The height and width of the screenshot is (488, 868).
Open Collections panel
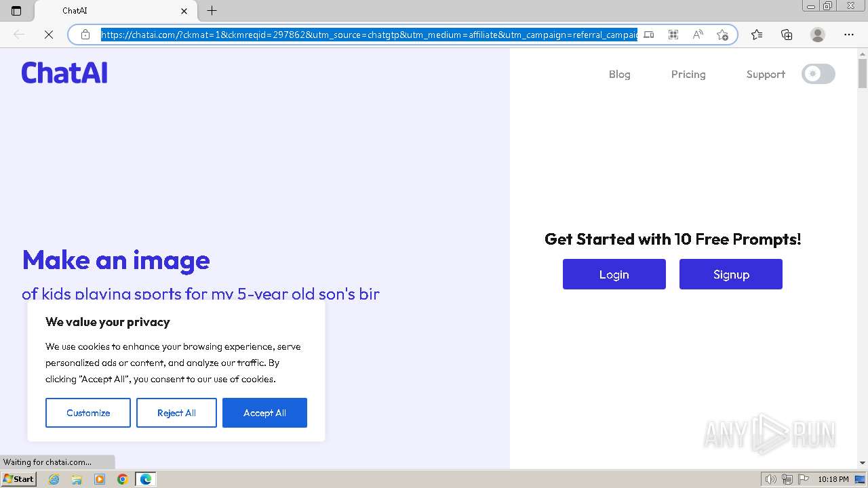pyautogui.click(x=787, y=35)
